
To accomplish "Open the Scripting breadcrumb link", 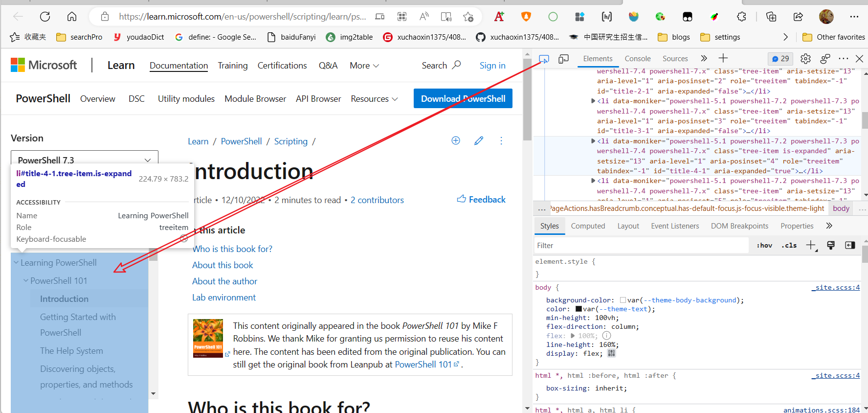I will pos(291,141).
